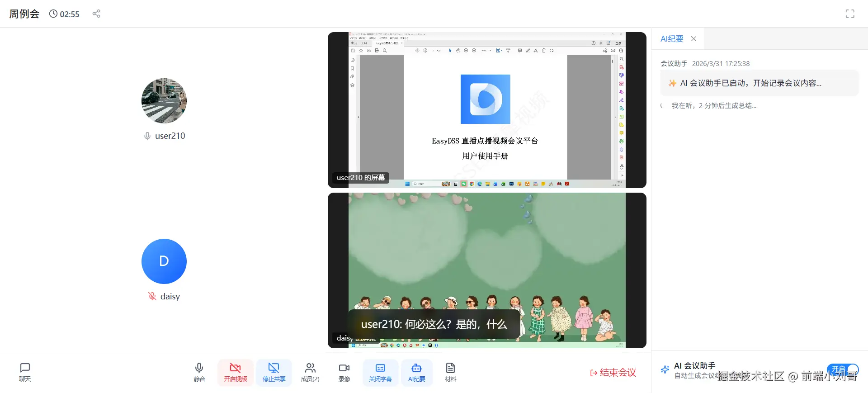Click daisy's blue D avatar
Viewport: 868px width, 393px height.
(164, 261)
